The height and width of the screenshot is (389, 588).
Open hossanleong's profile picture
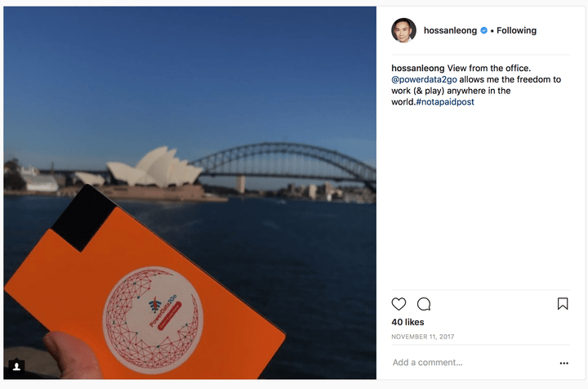click(403, 30)
